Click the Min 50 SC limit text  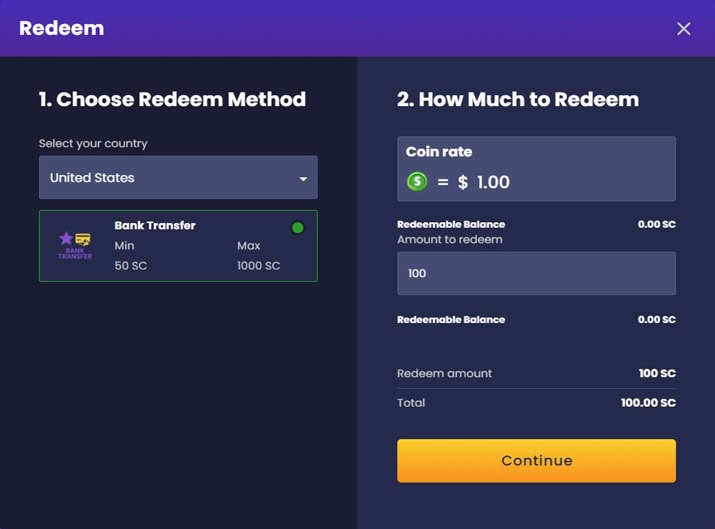pyautogui.click(x=131, y=256)
